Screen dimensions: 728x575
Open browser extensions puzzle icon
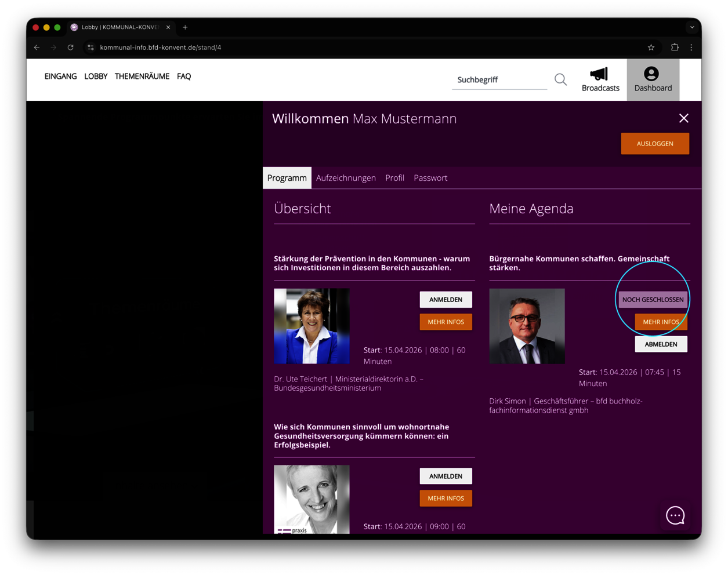tap(675, 48)
